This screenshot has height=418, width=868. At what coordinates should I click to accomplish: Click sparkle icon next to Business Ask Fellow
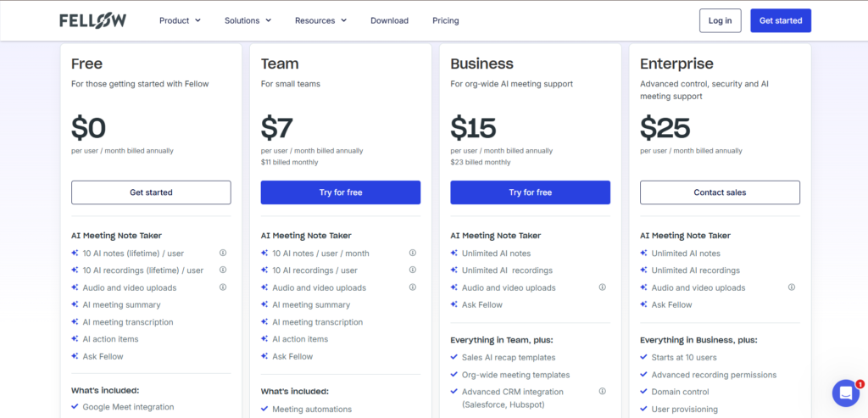coord(454,304)
